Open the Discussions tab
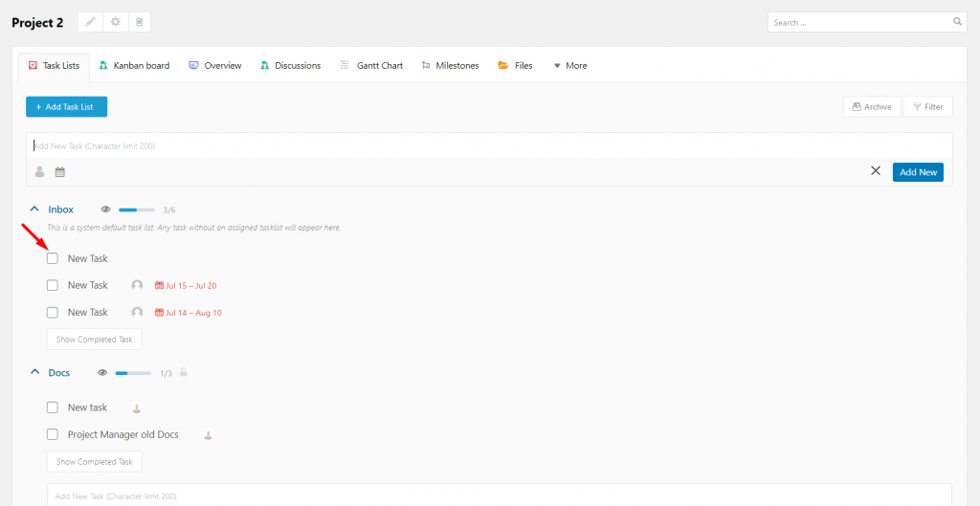 click(291, 66)
